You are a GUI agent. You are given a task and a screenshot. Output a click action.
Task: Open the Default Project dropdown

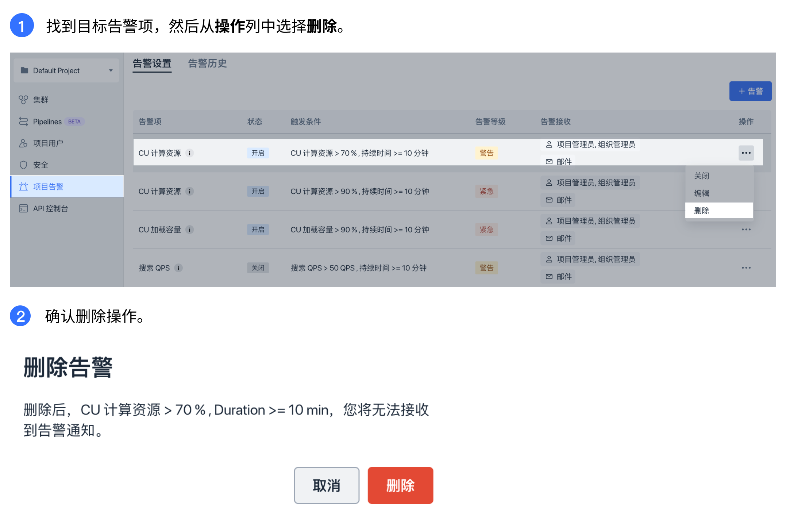(66, 70)
